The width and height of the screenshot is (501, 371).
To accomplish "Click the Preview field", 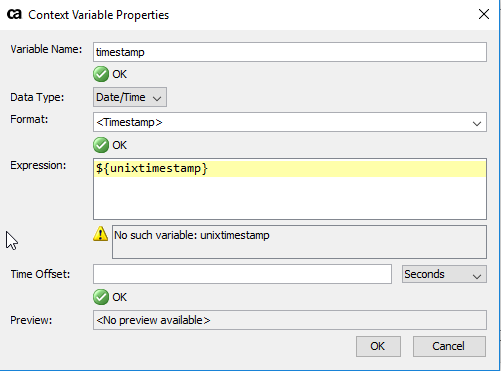I will tap(290, 320).
